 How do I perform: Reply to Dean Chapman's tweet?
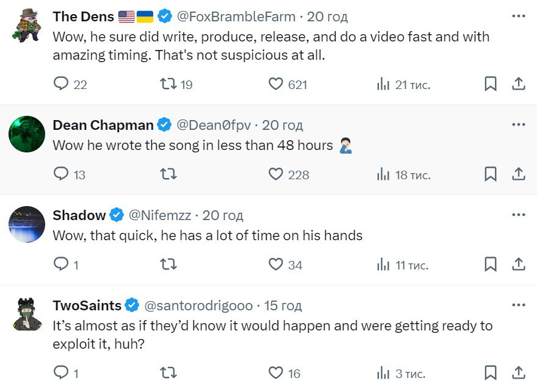[x=62, y=174]
